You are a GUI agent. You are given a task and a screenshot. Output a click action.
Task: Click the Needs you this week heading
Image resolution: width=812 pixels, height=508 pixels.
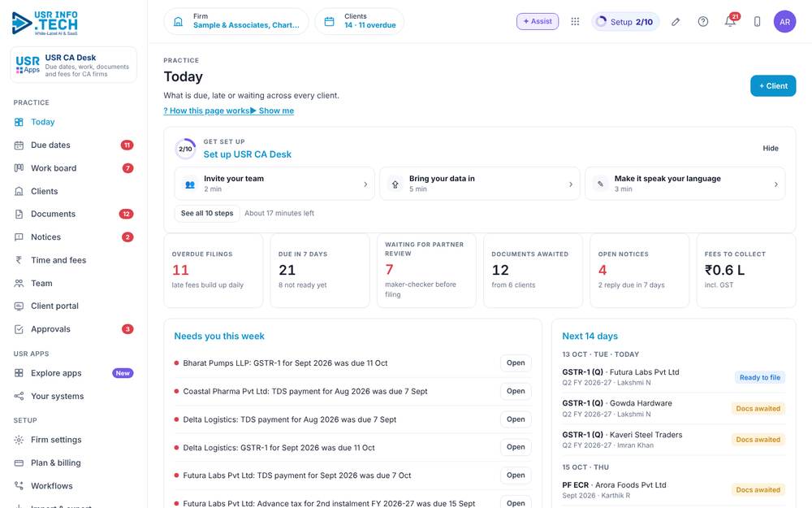219,336
